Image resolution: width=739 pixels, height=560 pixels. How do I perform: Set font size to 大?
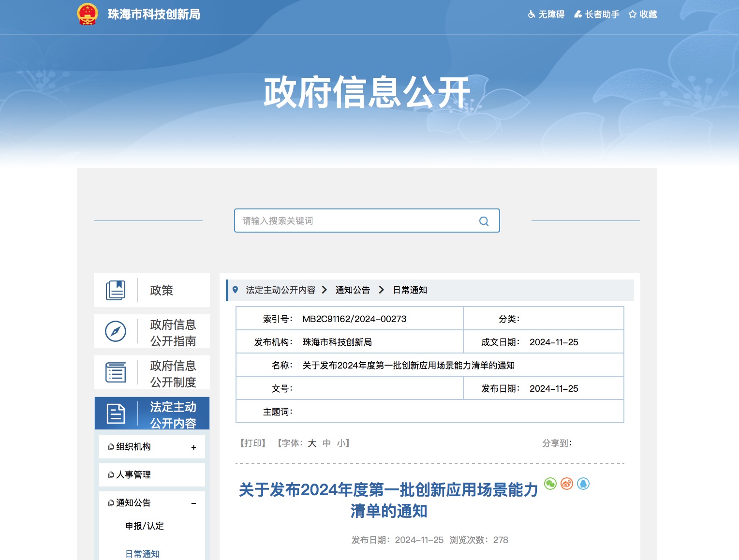[312, 443]
